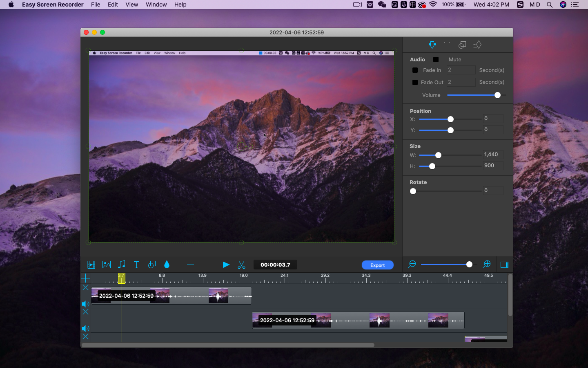Click the Volume slider handle
The width and height of the screenshot is (588, 368).
coord(497,95)
